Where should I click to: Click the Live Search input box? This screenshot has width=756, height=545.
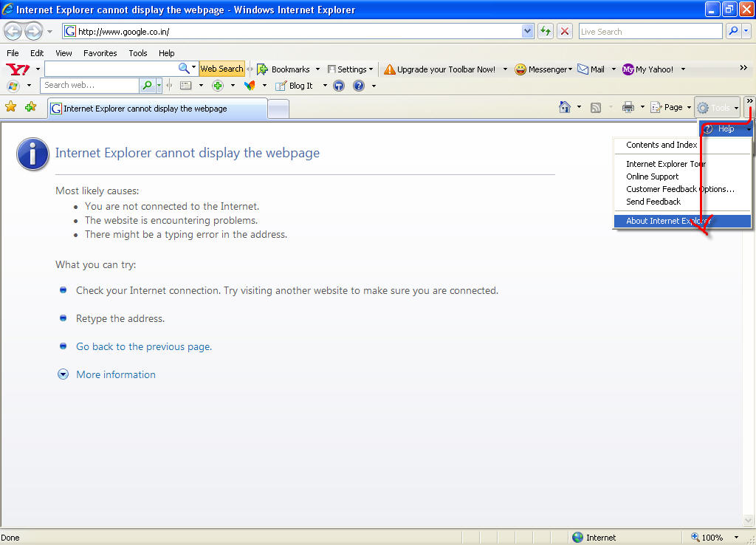pos(650,31)
